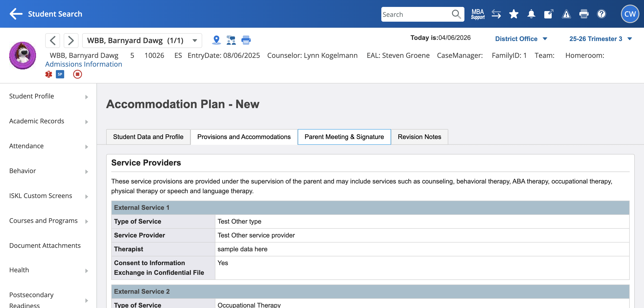The height and width of the screenshot is (308, 644).
Task: Click the back arrow to Student Search
Action: click(x=16, y=14)
